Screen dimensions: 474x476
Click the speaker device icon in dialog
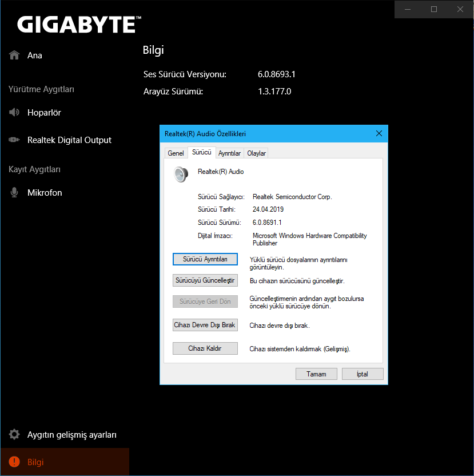181,174
